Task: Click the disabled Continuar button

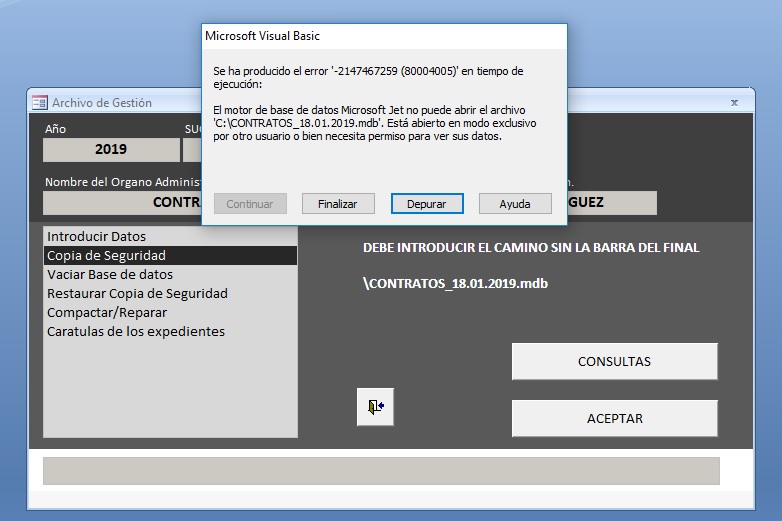Action: coord(250,204)
